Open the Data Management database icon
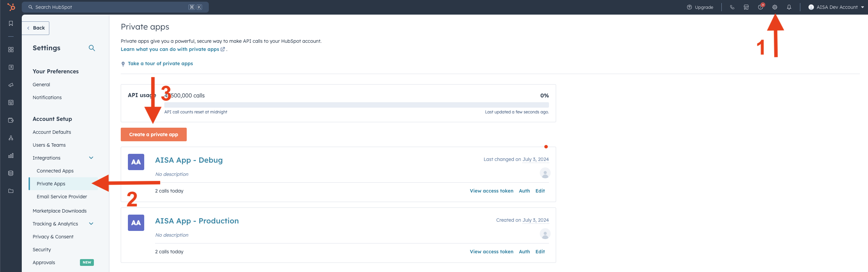The width and height of the screenshot is (868, 272). 11,173
